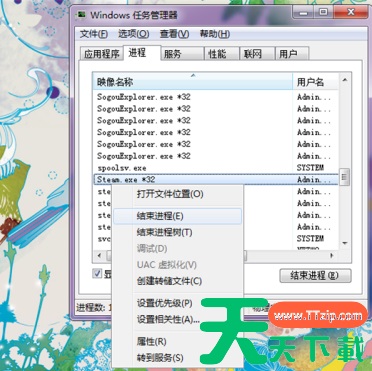Click vertical scrollbar down arrow
Viewport: 372px width, 371px height.
tap(345, 243)
